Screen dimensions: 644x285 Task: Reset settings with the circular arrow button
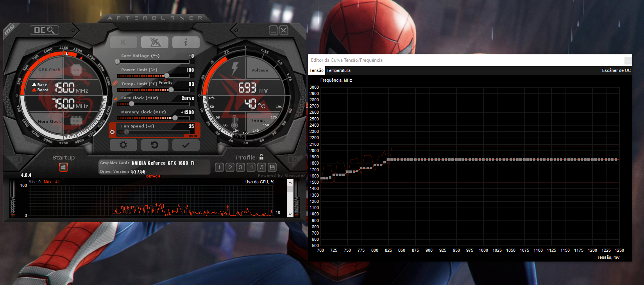[155, 145]
